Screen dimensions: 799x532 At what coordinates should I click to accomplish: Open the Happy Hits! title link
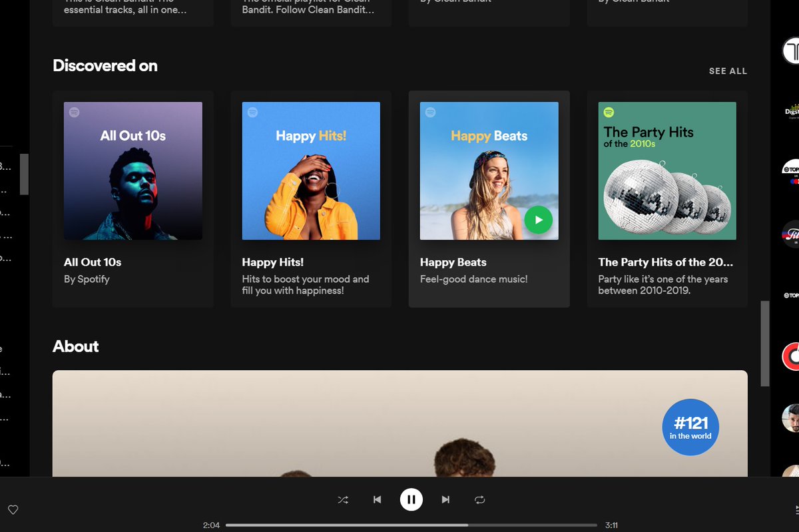[x=273, y=262]
